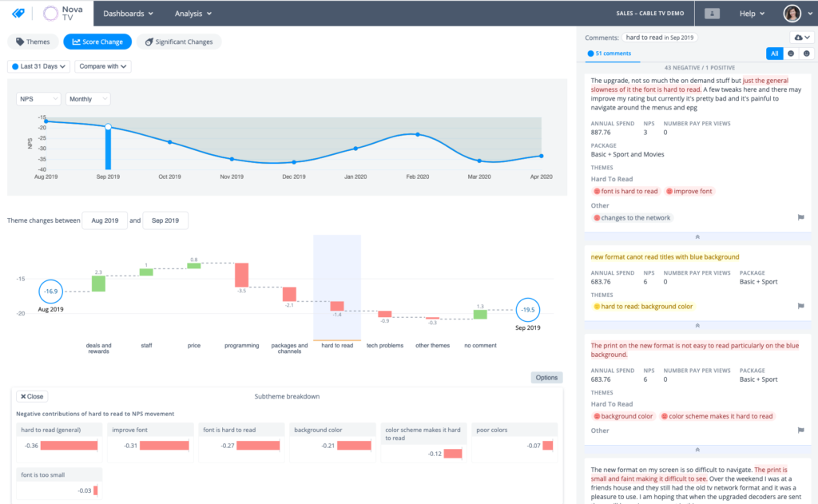Open the cloud download dropdown
The image size is (818, 504).
coord(802,38)
